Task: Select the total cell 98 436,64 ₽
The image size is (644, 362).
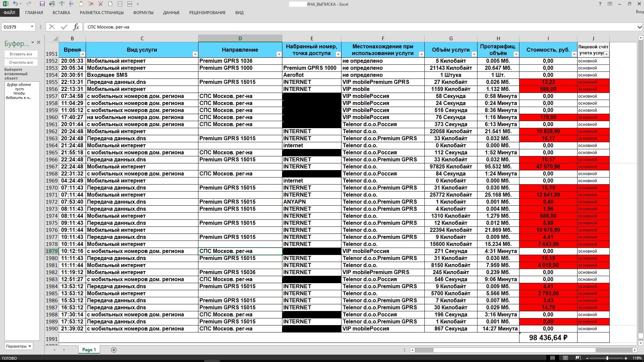Action: [x=548, y=338]
